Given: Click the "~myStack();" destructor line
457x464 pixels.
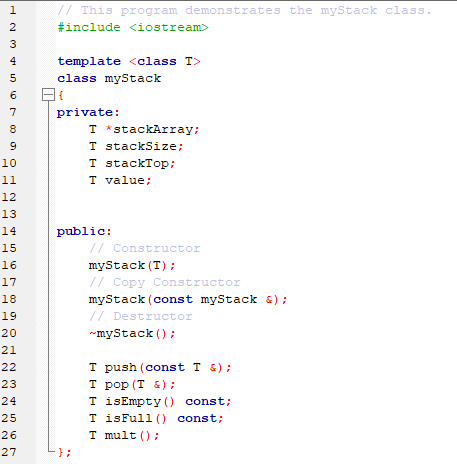Looking at the screenshot, I should (x=132, y=333).
